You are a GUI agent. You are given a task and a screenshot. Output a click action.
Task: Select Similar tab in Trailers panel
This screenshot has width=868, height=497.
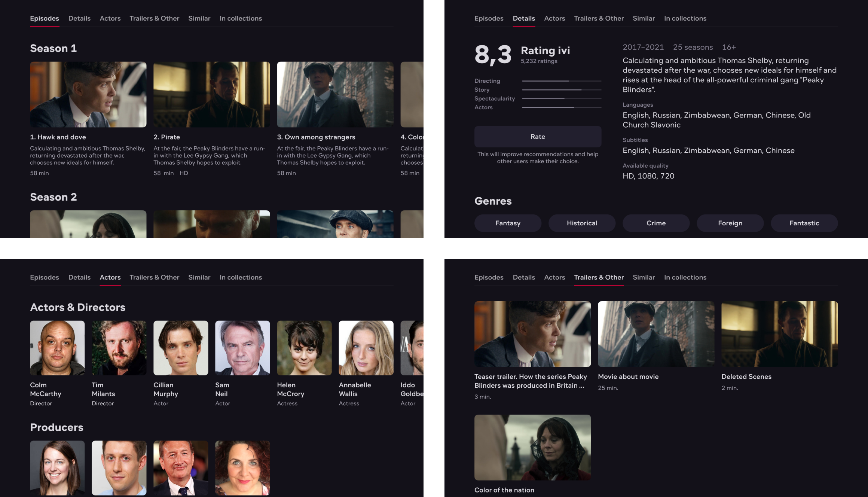point(644,277)
